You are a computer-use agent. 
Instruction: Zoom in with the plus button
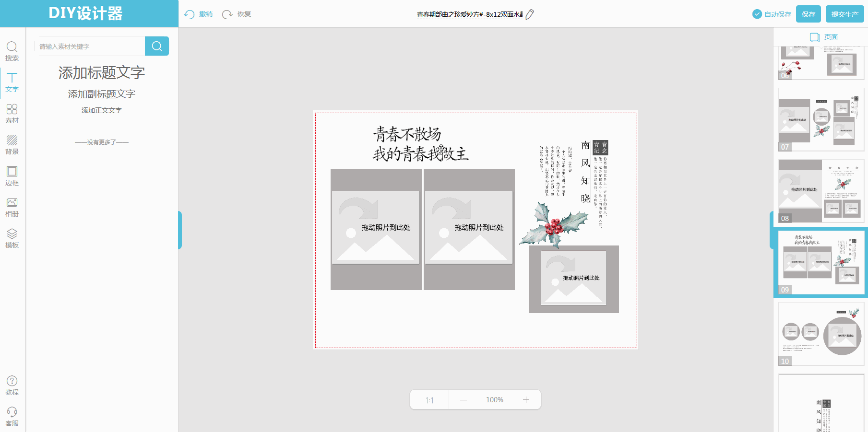[526, 400]
